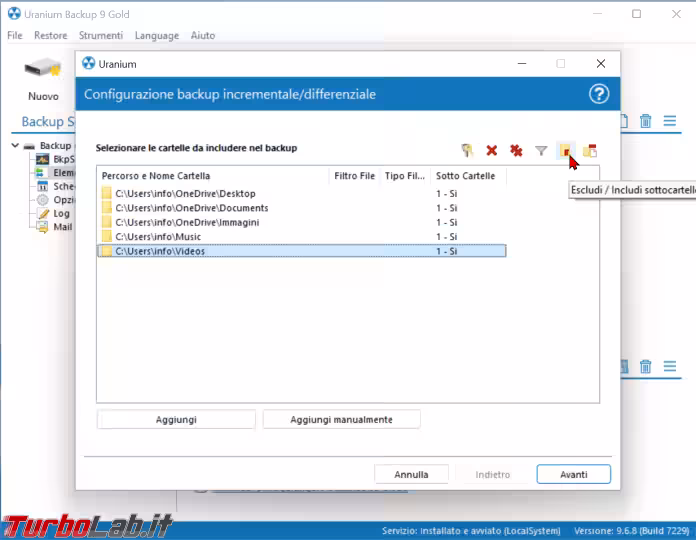Click the lower trash icon in main window
Viewport: 696px width, 540px height.
point(645,367)
